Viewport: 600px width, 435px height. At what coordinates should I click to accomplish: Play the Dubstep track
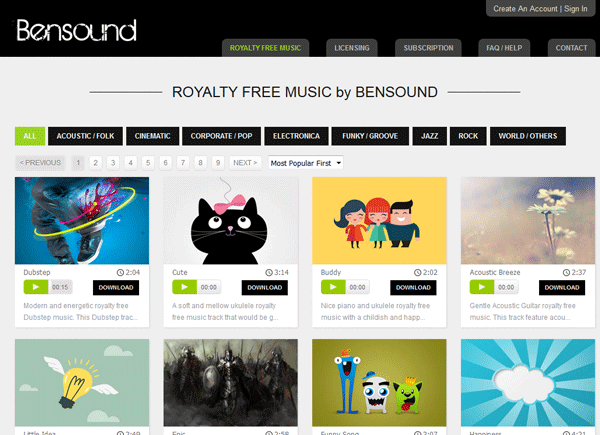pos(36,287)
